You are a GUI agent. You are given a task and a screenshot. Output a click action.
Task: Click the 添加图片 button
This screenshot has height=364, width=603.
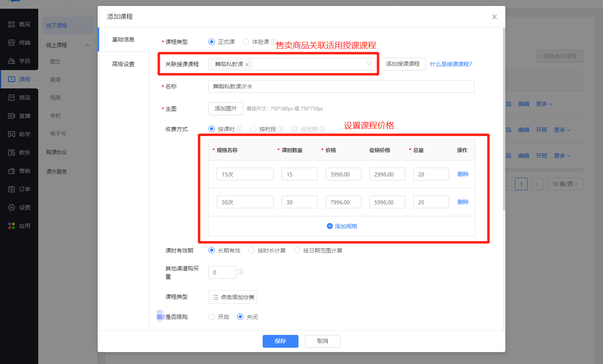tap(226, 109)
